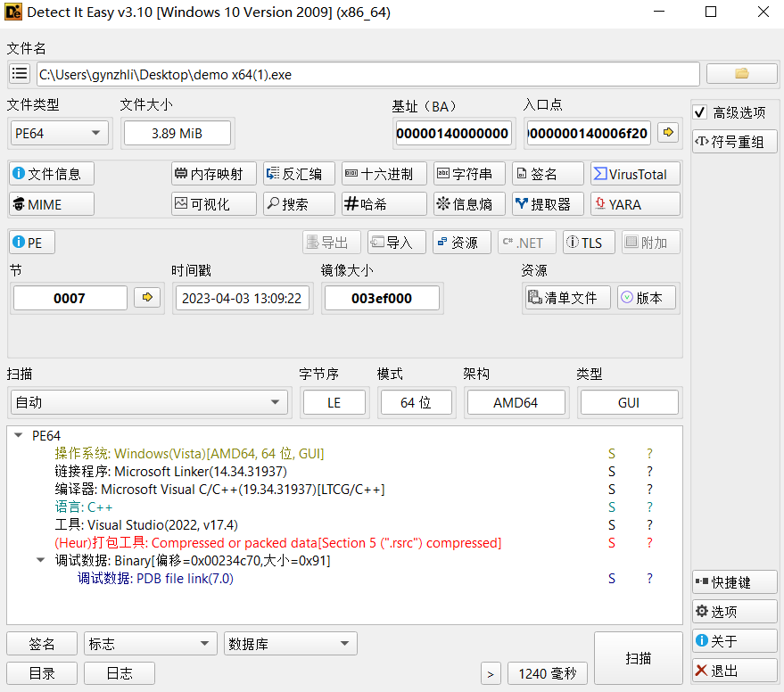Open MIME viewer
The image size is (784, 692).
click(52, 204)
